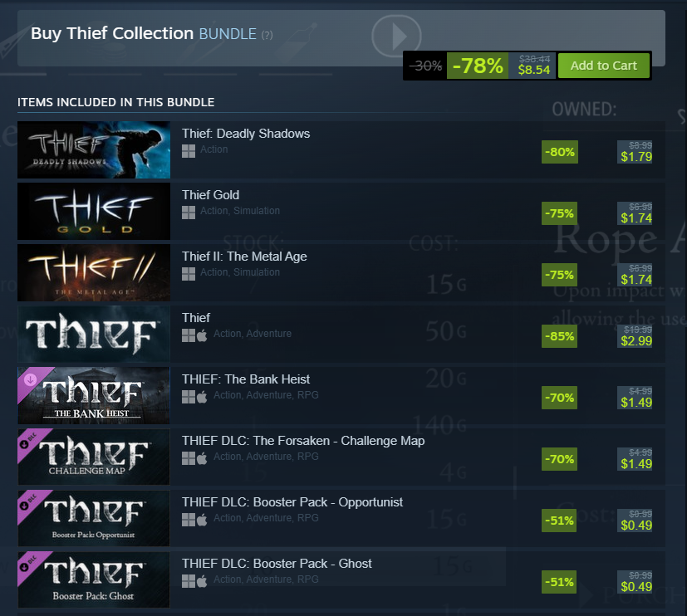Click the Mac apple icon beside Thief
The width and height of the screenshot is (687, 616).
[202, 335]
